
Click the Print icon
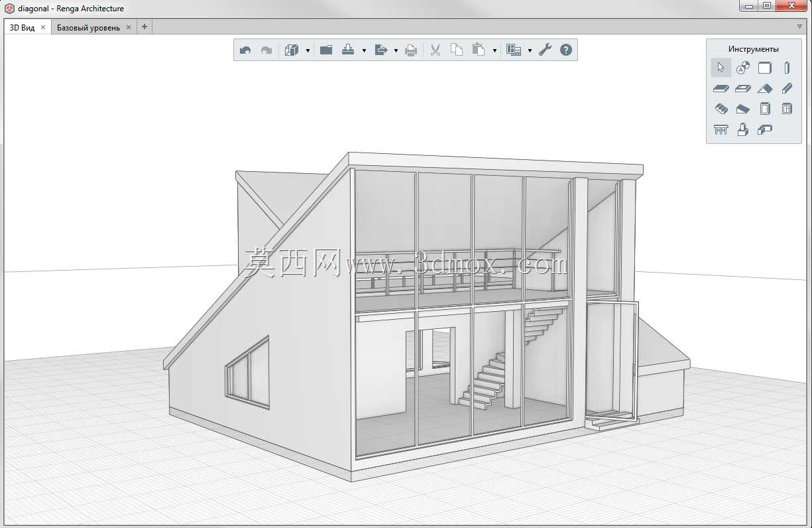(412, 50)
